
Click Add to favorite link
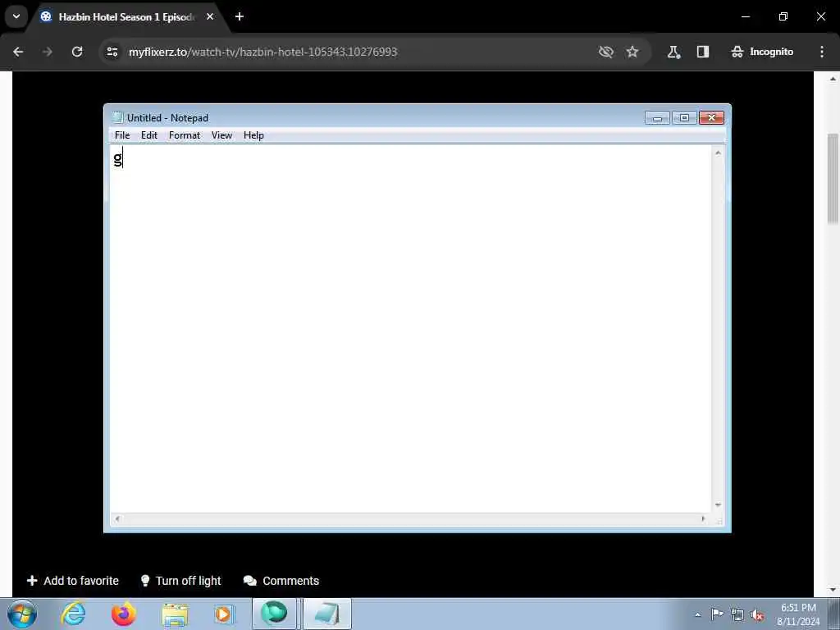click(73, 581)
